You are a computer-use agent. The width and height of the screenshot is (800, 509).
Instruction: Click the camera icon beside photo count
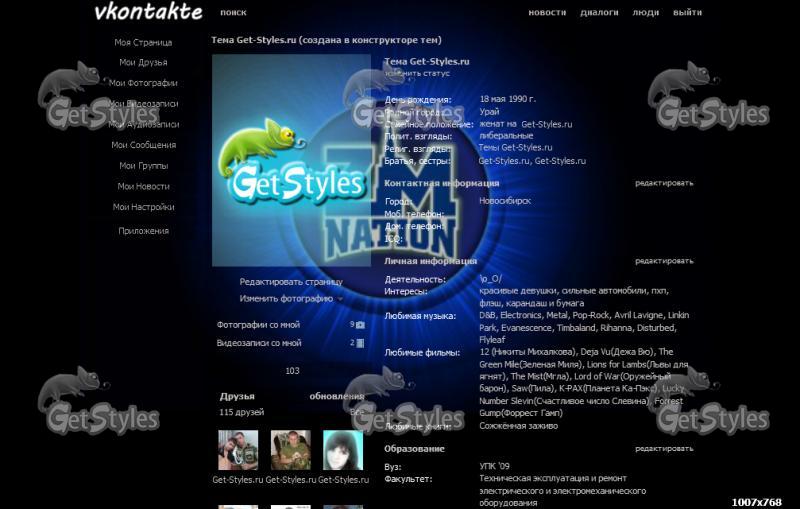point(360,325)
